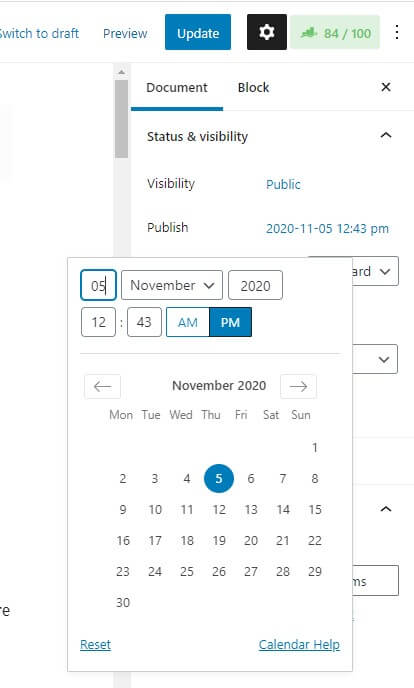Close the settings sidebar with X
The height and width of the screenshot is (688, 414).
coord(386,87)
